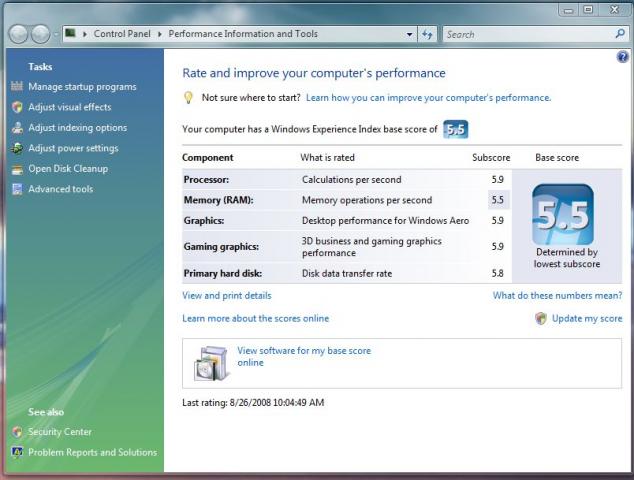Select the Processor component row label

[x=206, y=180]
